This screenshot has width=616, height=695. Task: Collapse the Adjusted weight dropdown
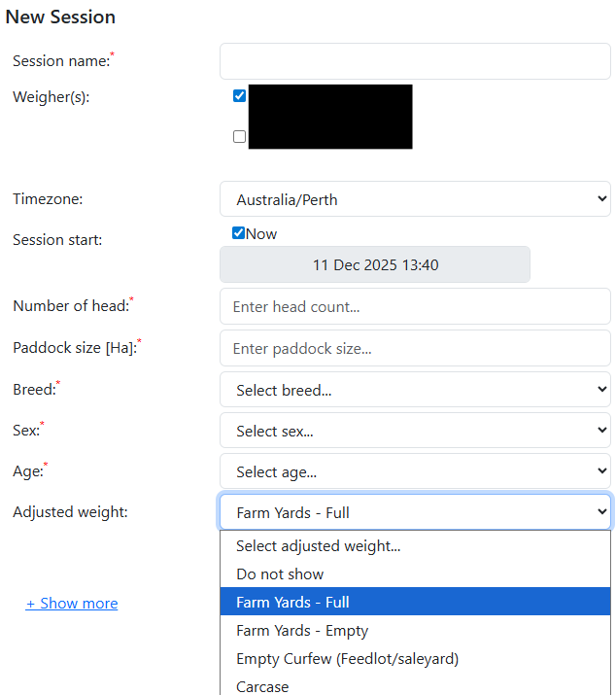(x=415, y=512)
